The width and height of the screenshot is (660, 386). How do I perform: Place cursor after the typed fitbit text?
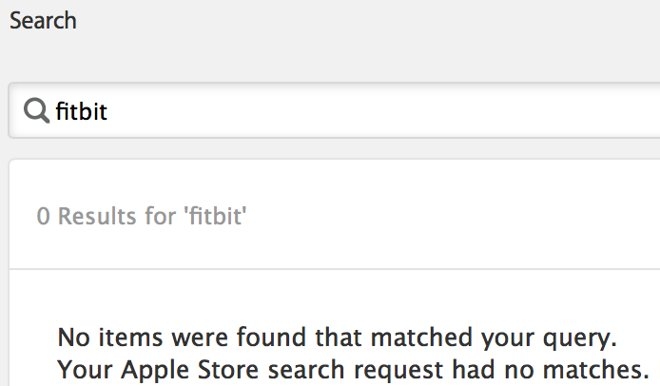point(108,112)
